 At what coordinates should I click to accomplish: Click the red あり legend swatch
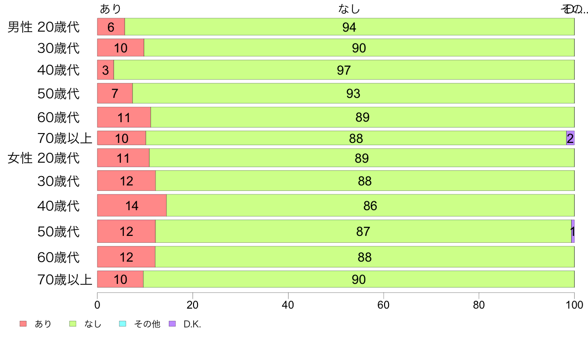coord(23,323)
